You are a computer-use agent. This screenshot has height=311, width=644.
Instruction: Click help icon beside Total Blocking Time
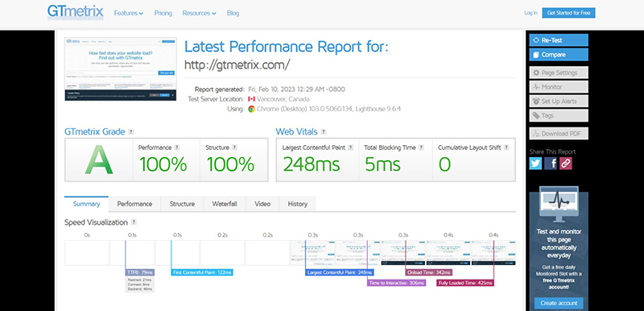[x=421, y=147]
